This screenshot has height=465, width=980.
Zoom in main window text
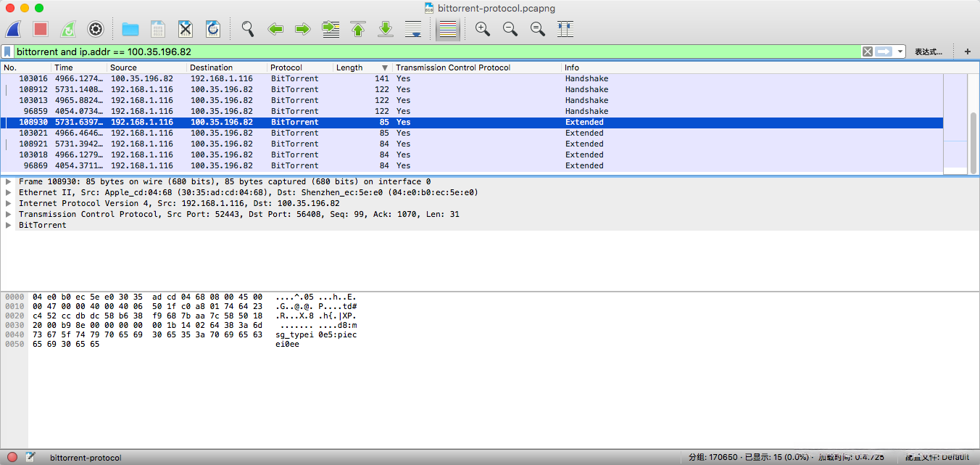[x=483, y=30]
